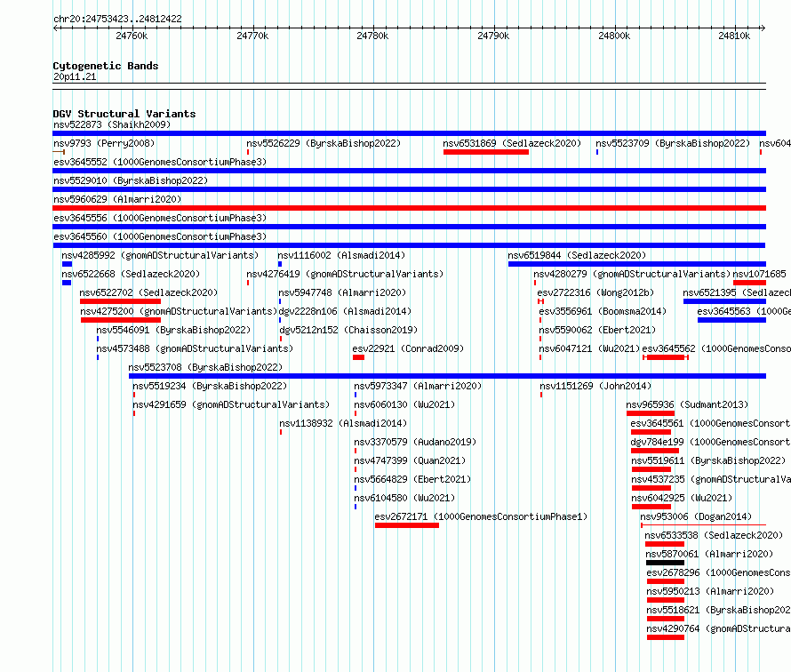Open esv3556961 (Boomsma2014) entry
791x672 pixels.
tap(603, 311)
